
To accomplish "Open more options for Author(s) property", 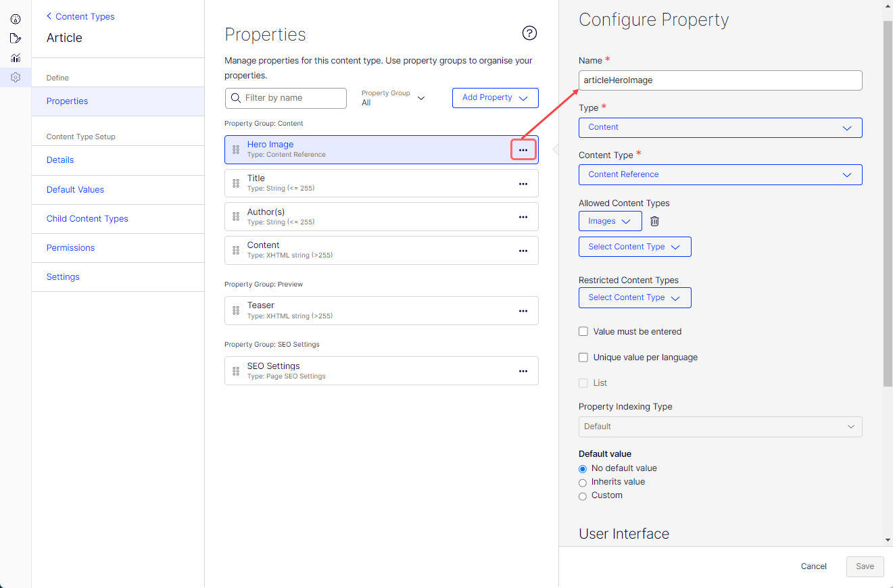I will pos(523,217).
